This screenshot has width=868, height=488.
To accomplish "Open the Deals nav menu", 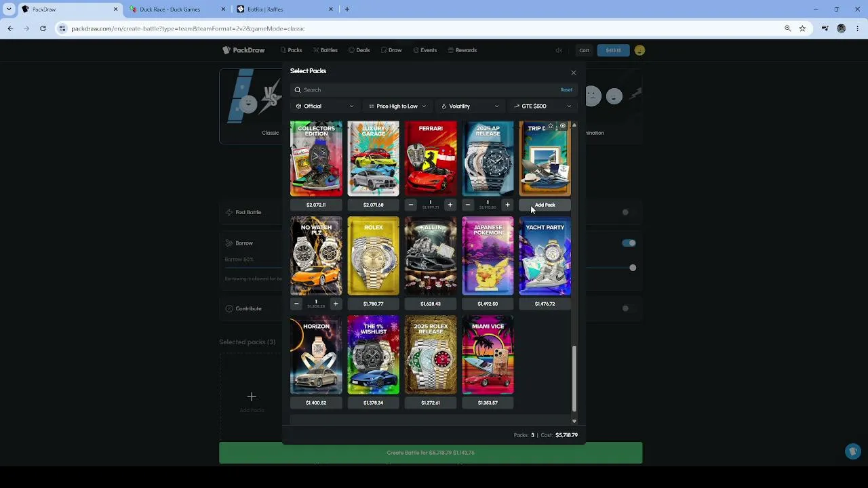I will tap(359, 50).
